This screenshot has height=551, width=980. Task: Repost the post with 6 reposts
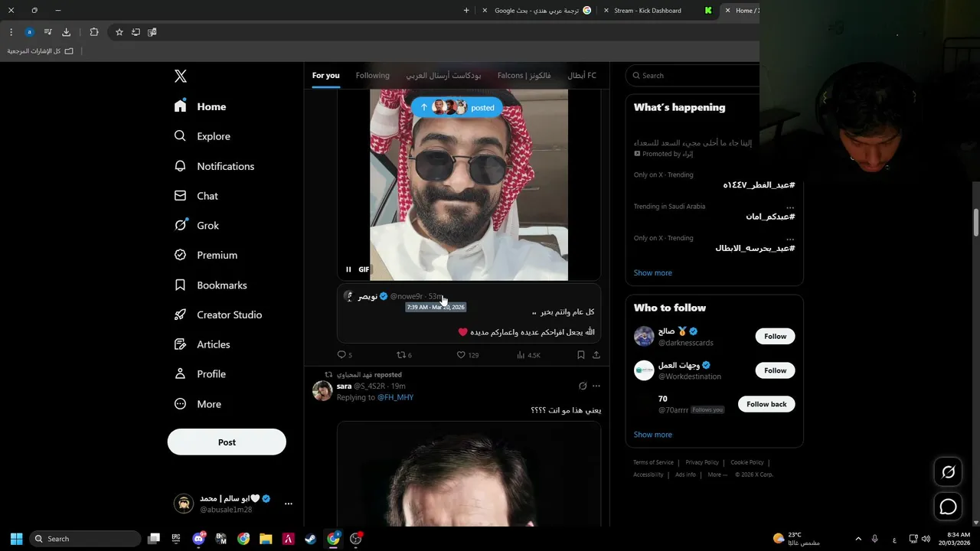tap(403, 355)
